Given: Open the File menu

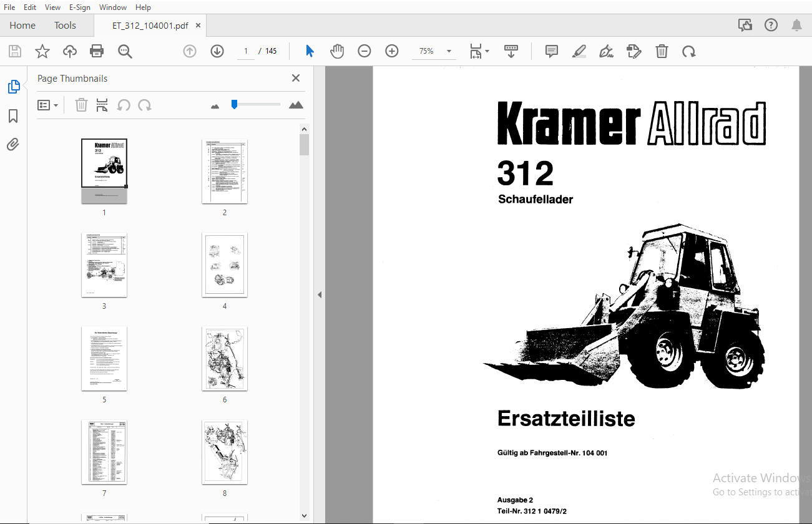Looking at the screenshot, I should pos(9,7).
